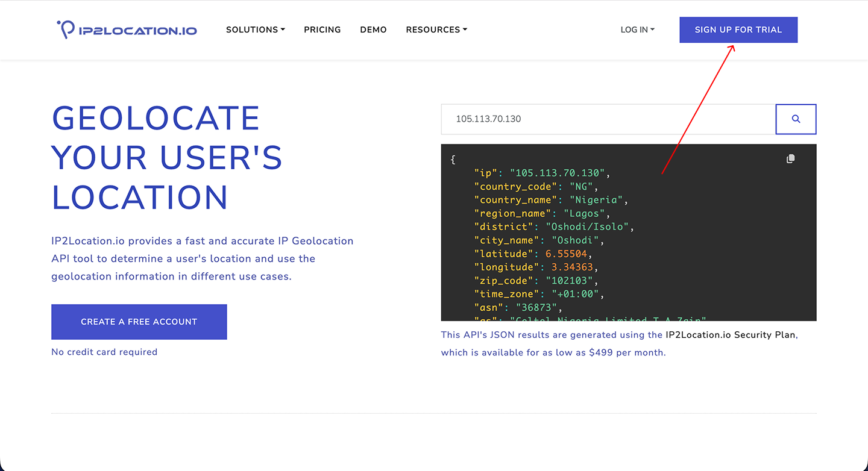Expand the Solutions dropdown menu

click(x=256, y=30)
